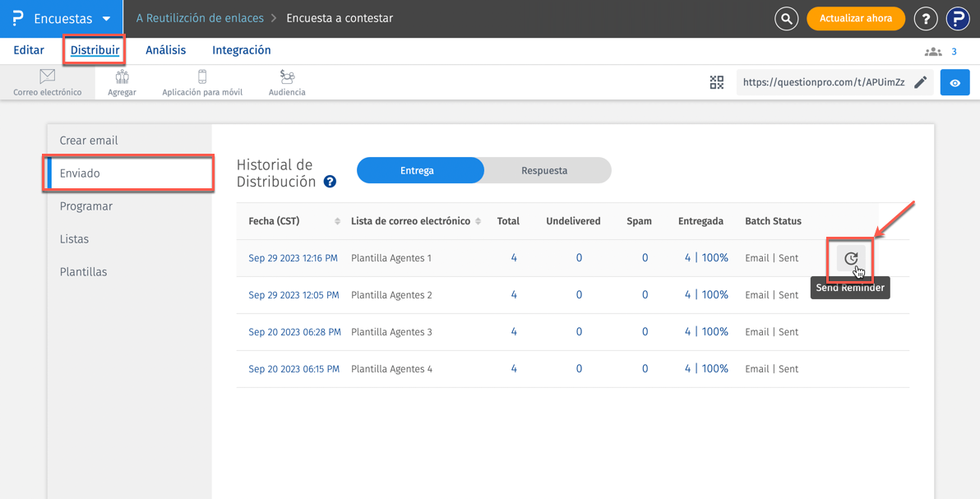Viewport: 980px width, 499px height.
Task: Open the Sep 29 2023 12:16 PM link
Action: pyautogui.click(x=293, y=258)
